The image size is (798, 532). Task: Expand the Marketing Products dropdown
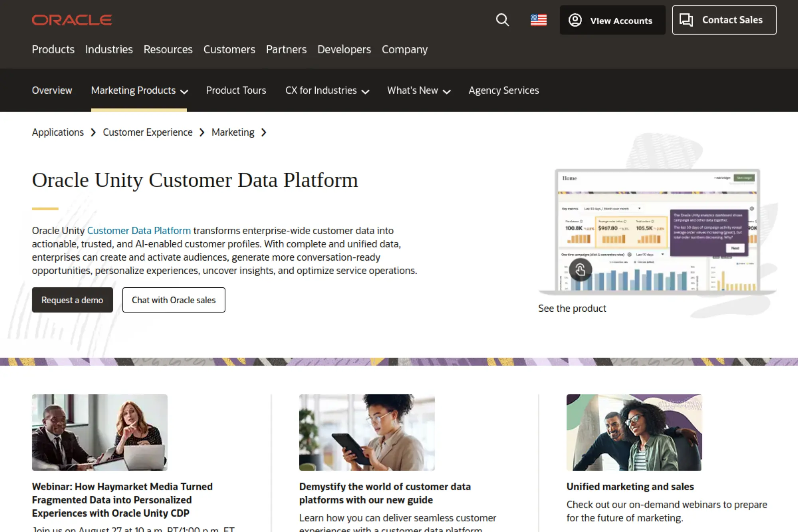[x=138, y=91]
